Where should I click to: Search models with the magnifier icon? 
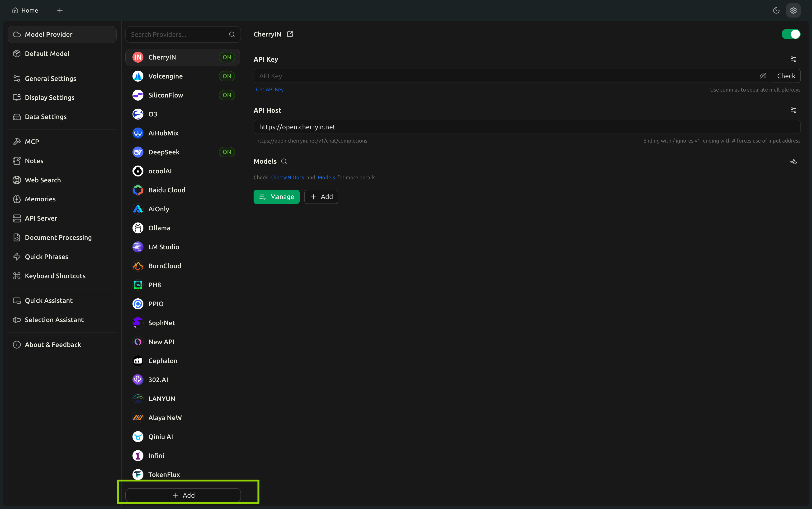tap(284, 161)
